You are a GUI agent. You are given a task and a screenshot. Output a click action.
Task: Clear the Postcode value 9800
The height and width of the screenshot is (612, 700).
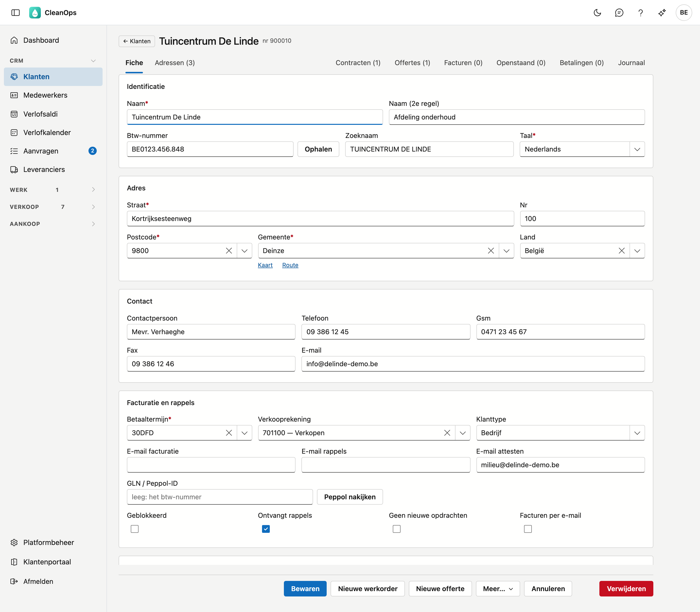[x=229, y=251]
